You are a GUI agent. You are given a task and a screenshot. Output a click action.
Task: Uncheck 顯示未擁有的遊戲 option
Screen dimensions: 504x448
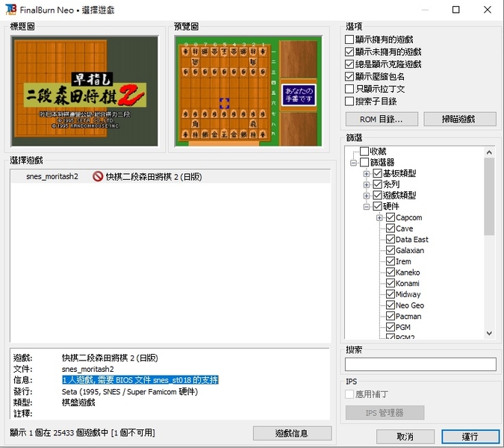pos(349,52)
